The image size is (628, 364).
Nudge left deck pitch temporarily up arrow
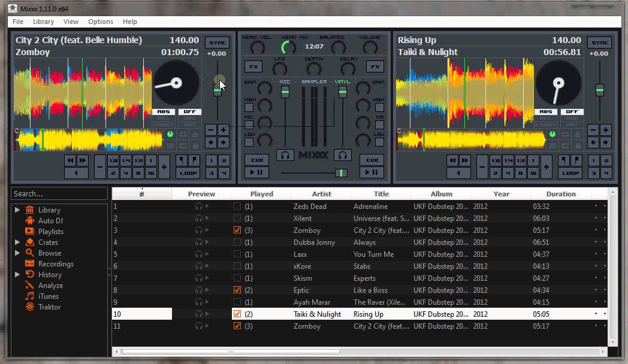click(224, 142)
